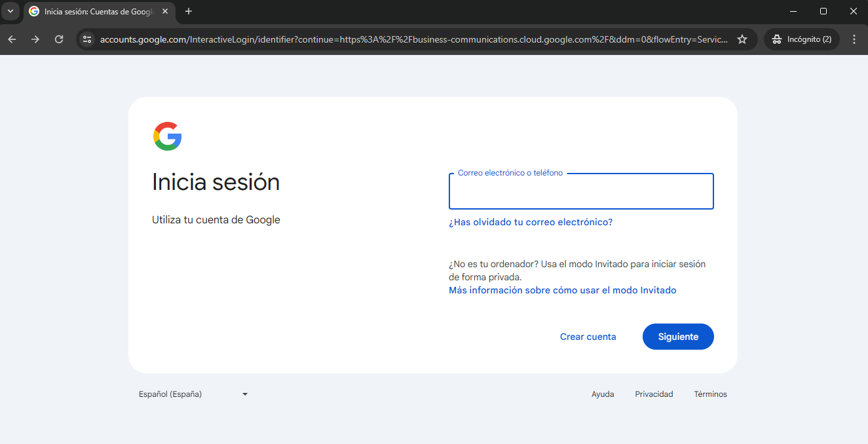Close the Inicia sesión browser tab

pyautogui.click(x=164, y=11)
